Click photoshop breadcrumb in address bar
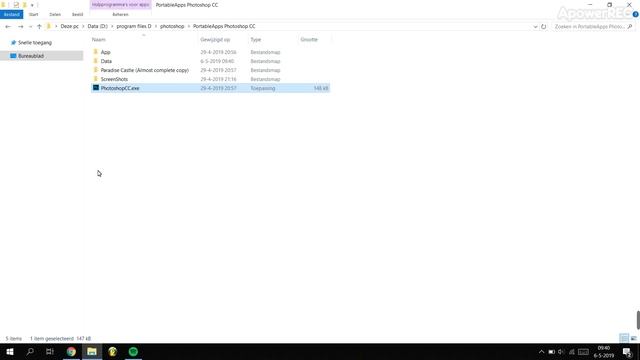Image resolution: width=640 pixels, height=360 pixels. pos(172,26)
